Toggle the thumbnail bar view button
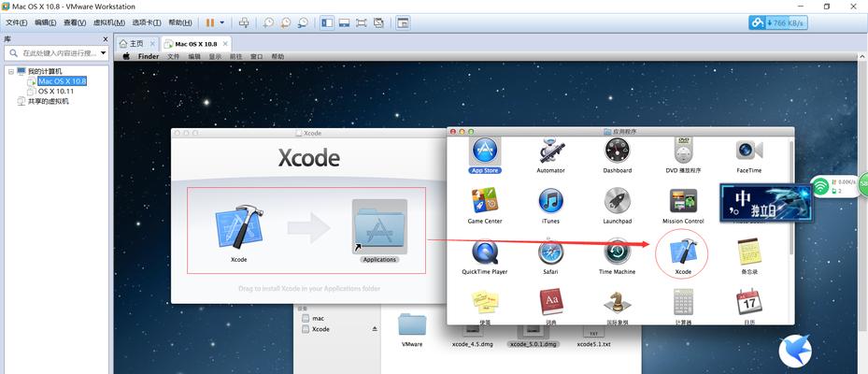868x374 pixels. coord(345,22)
